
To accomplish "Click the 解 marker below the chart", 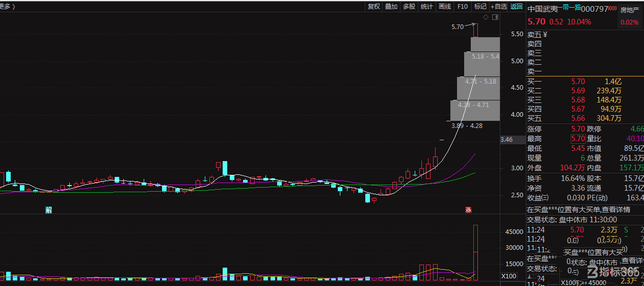I will point(49,210).
